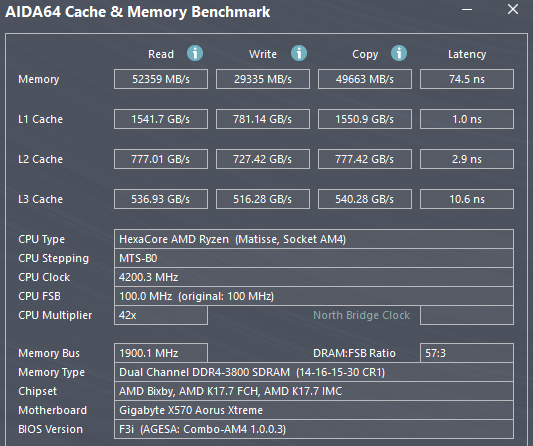Click the L2 Cache Write 727.42 GB/s field
533x446 pixels.
click(263, 159)
